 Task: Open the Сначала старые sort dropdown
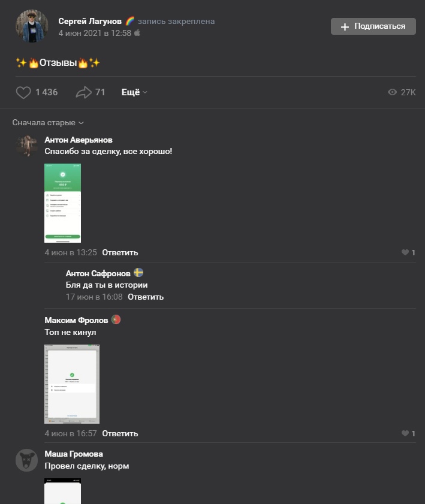pyautogui.click(x=48, y=122)
